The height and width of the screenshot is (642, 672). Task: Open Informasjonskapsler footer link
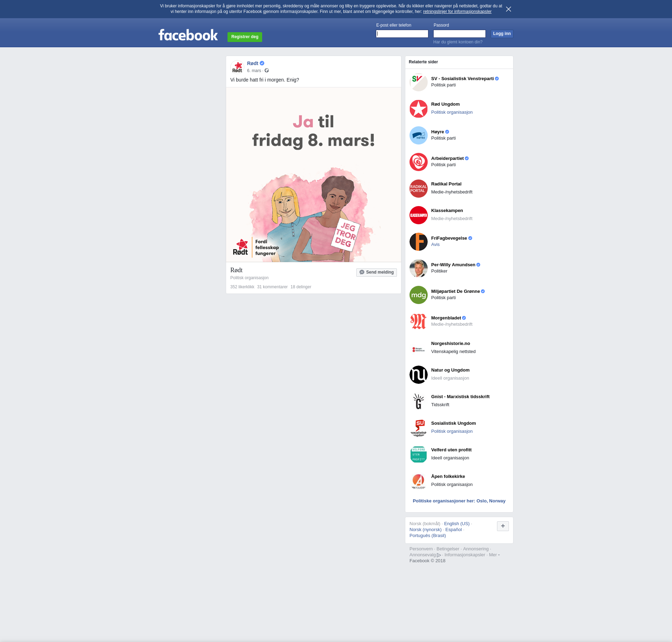pyautogui.click(x=465, y=555)
